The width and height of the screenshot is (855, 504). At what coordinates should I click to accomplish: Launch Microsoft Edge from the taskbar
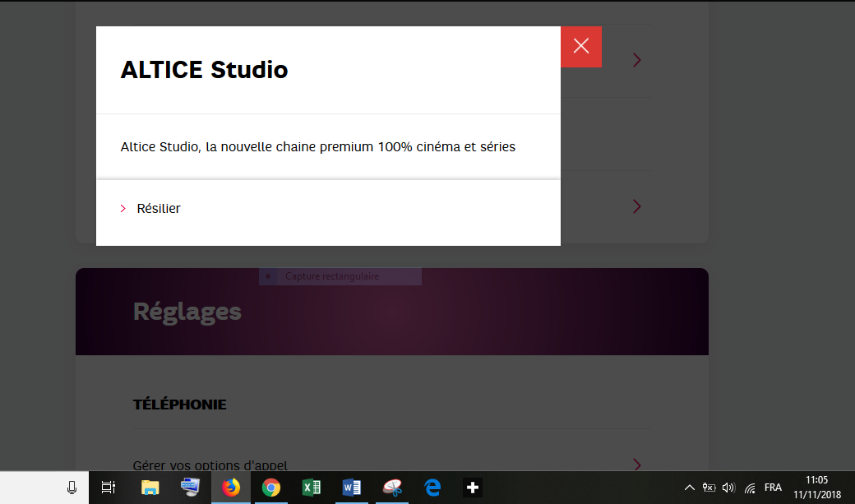(432, 487)
